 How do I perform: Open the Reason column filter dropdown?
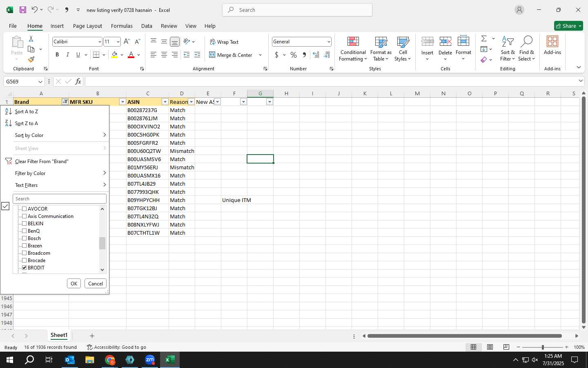[191, 102]
